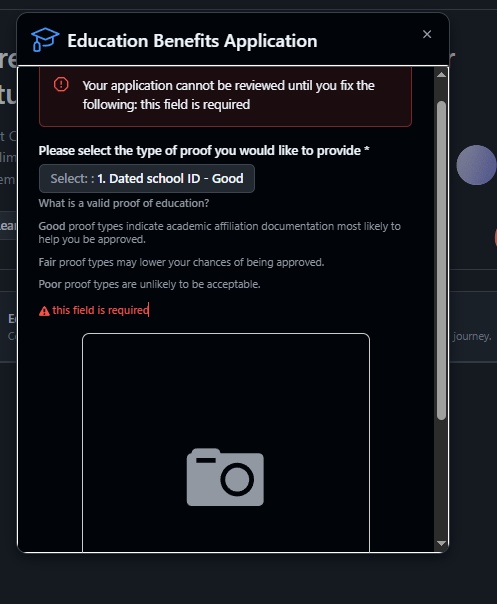Click the warning triangle beside required message
Screen dimensions: 497x604
pyautogui.click(x=44, y=311)
